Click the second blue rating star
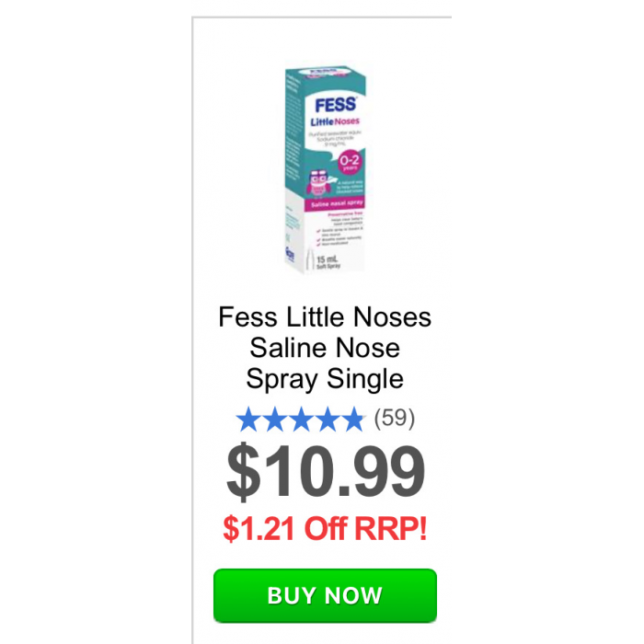The height and width of the screenshot is (644, 644). point(275,420)
